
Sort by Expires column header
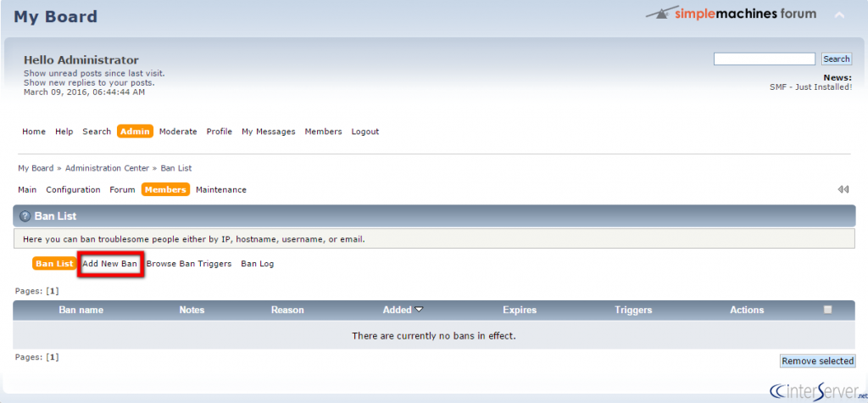520,310
